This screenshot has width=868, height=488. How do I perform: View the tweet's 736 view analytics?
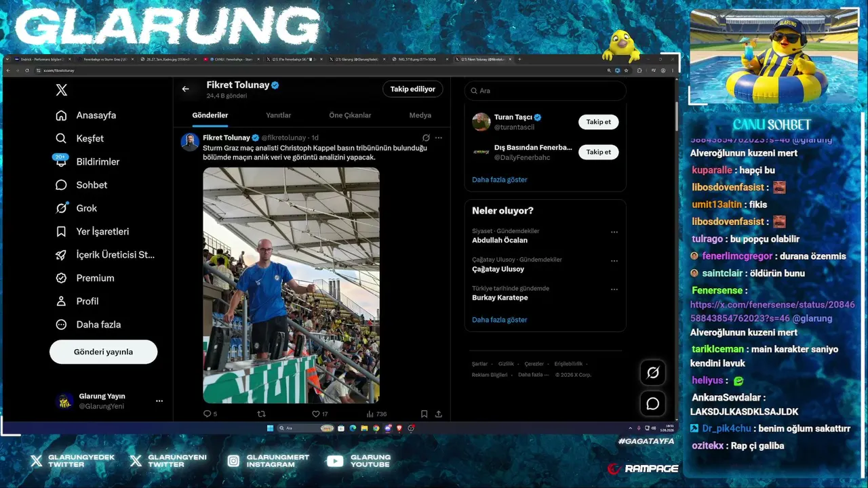[376, 413]
